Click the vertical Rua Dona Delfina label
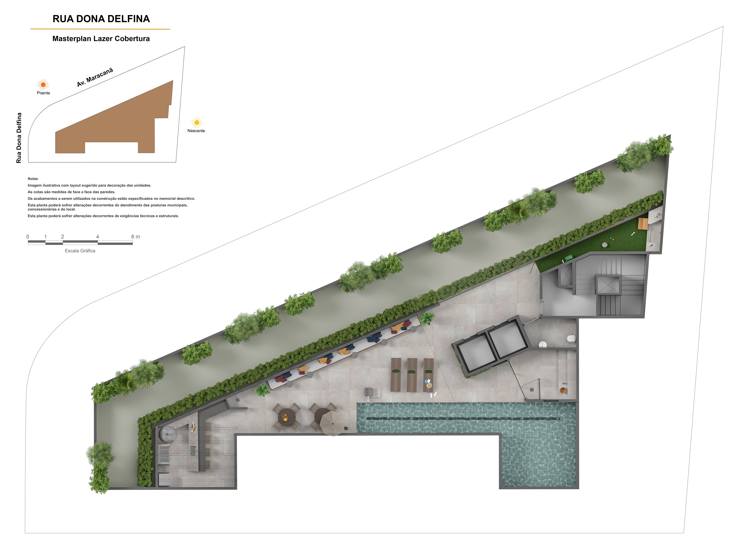This screenshot has height=560, width=747. tap(19, 138)
